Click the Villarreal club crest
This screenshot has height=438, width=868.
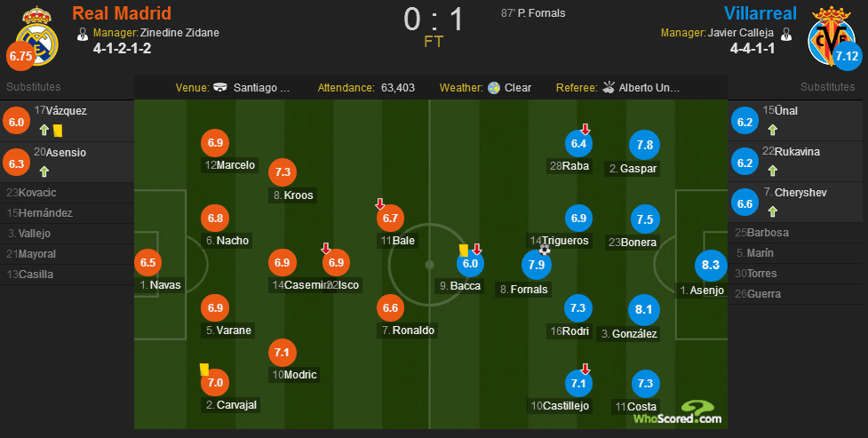tap(830, 36)
